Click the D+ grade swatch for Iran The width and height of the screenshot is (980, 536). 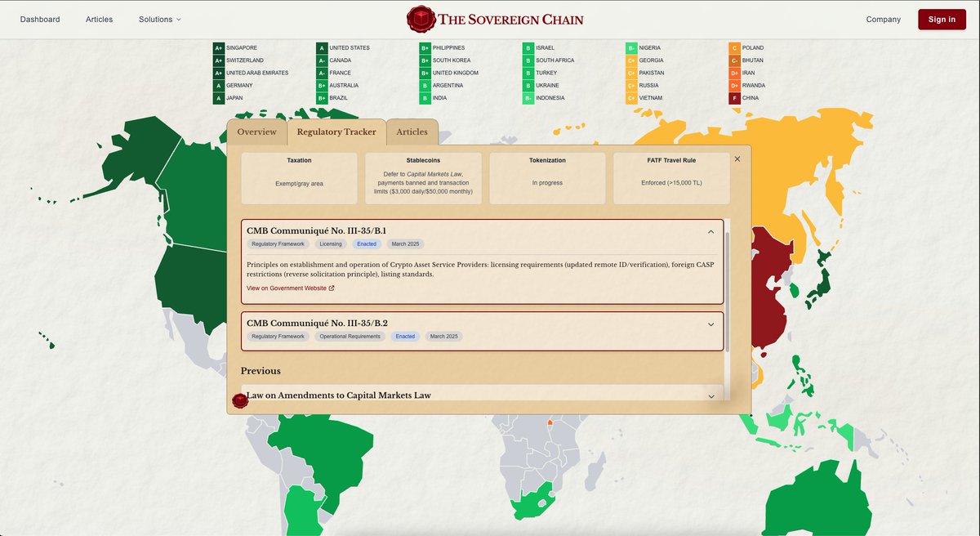tap(734, 73)
